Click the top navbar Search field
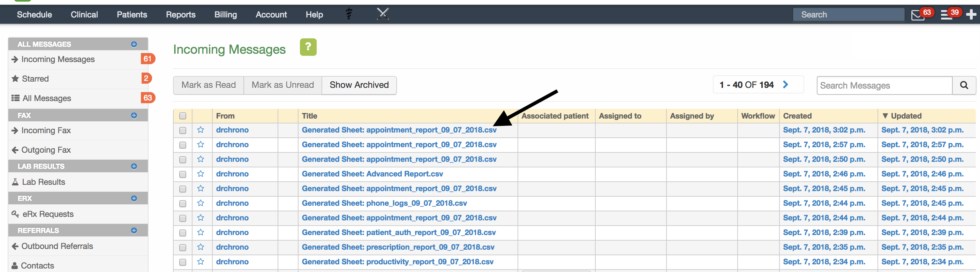The height and width of the screenshot is (272, 980). pyautogui.click(x=849, y=15)
